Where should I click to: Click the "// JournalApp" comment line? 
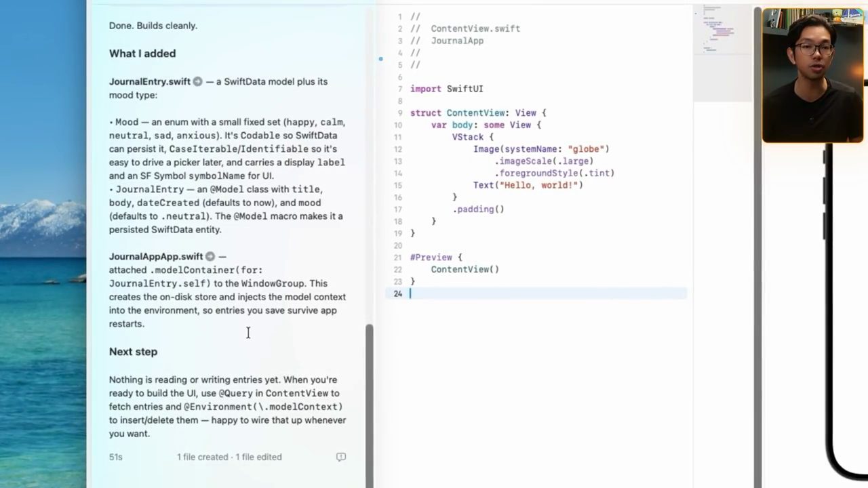447,41
